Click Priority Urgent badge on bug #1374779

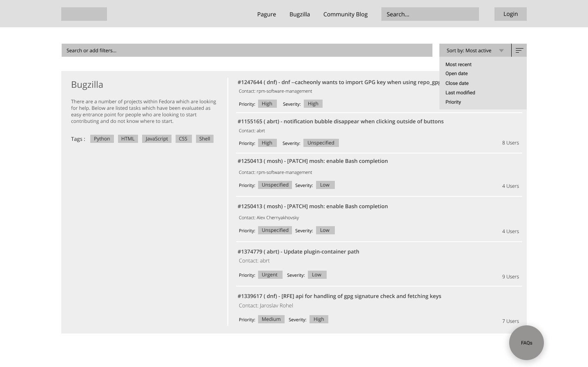click(x=270, y=275)
